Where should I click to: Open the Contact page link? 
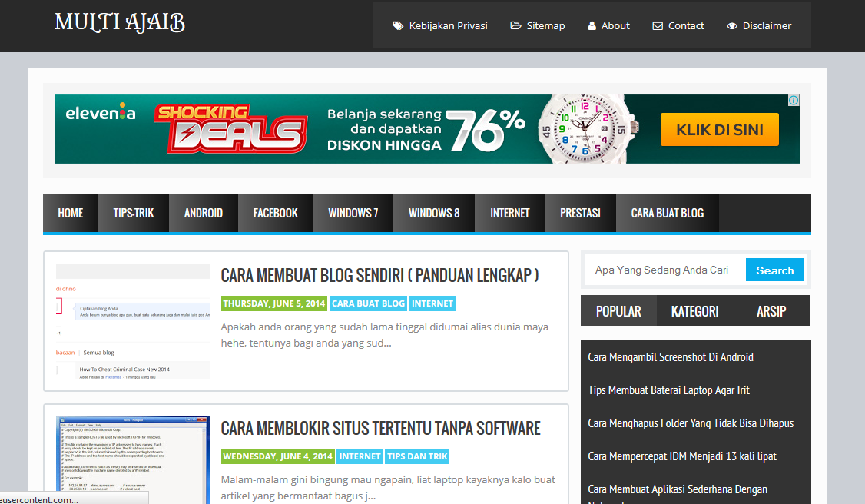(686, 26)
